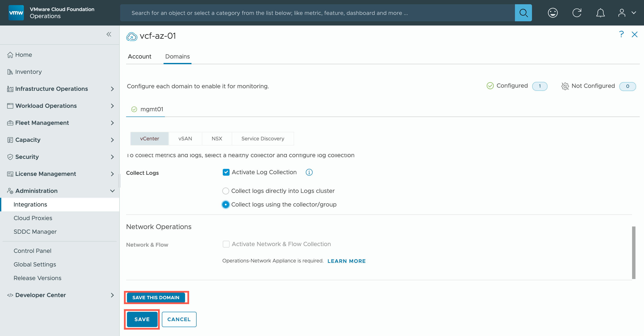The height and width of the screenshot is (336, 644).
Task: Select Collect logs directly into Logs cluster
Action: point(226,191)
